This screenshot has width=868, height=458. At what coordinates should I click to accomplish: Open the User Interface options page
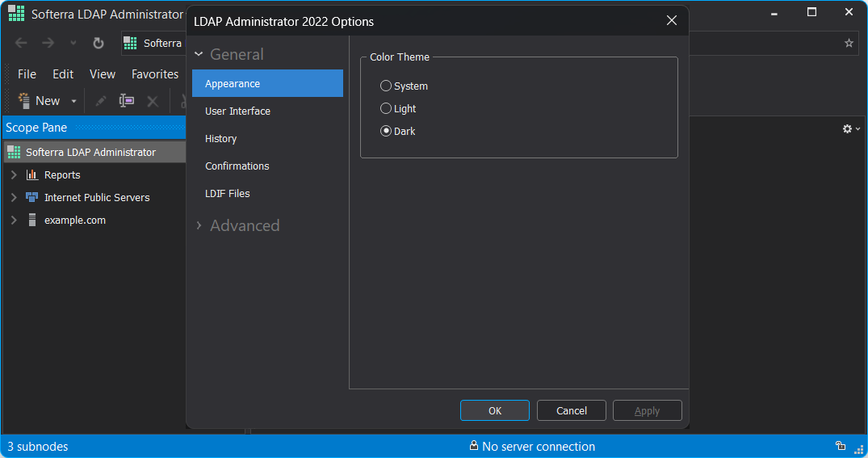coord(267,111)
